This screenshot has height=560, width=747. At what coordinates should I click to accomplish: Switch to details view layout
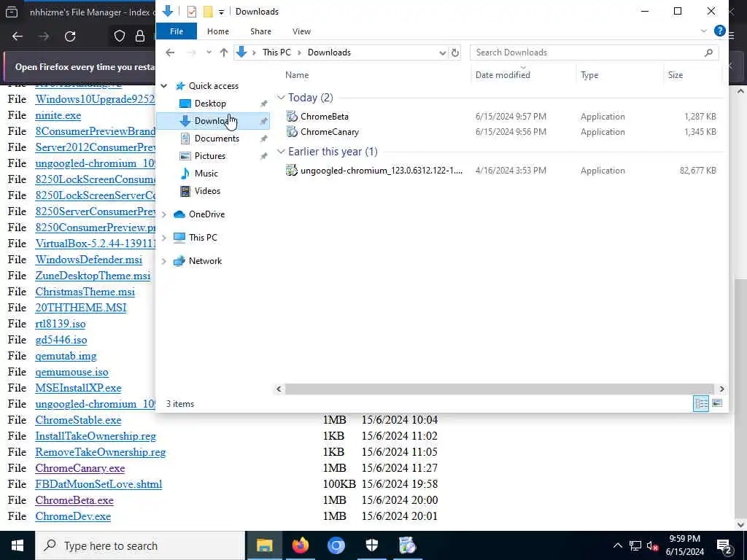(701, 404)
